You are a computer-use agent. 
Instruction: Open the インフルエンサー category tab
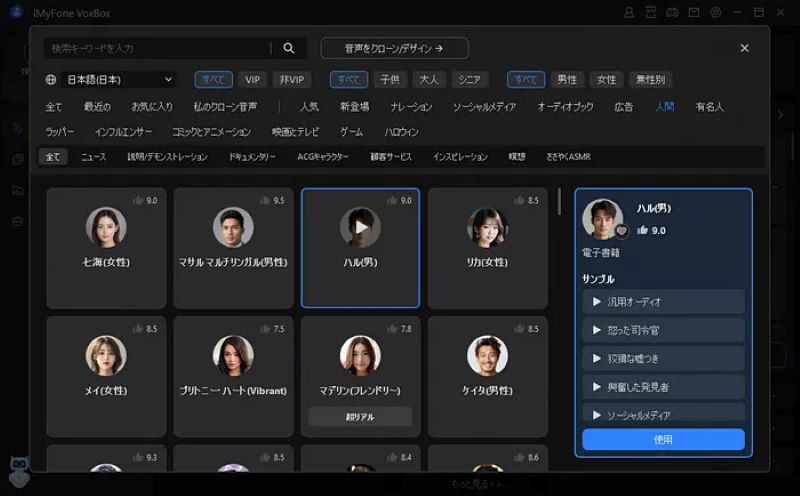[123, 132]
